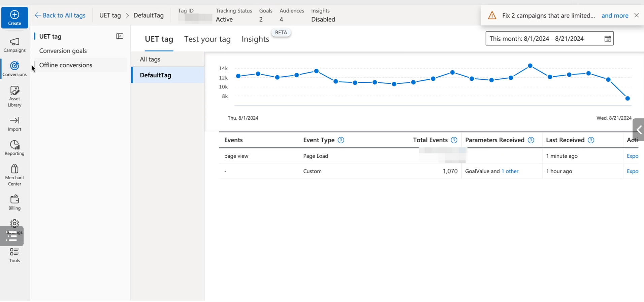
Task: Click the Audiences count 4
Action: click(281, 20)
